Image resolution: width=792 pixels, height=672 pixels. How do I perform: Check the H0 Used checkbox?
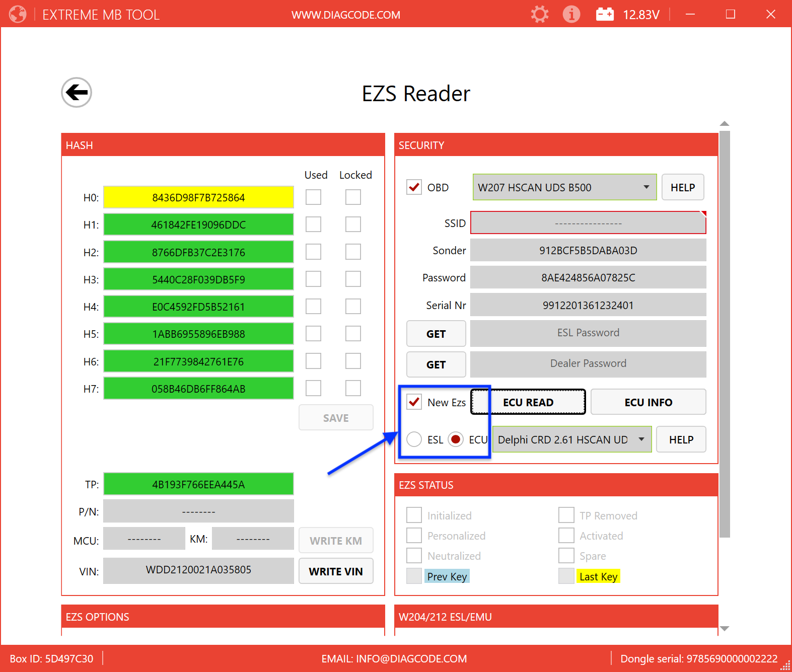point(313,197)
